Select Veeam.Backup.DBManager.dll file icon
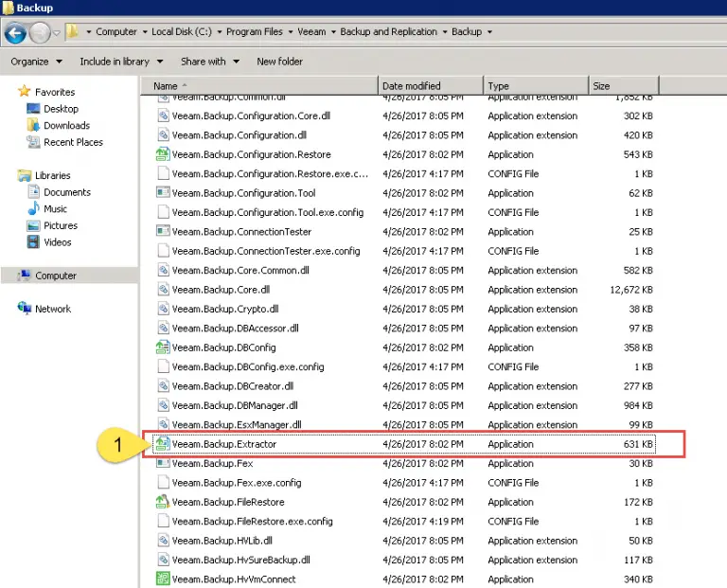Screen dimensions: 727x588 (163, 405)
